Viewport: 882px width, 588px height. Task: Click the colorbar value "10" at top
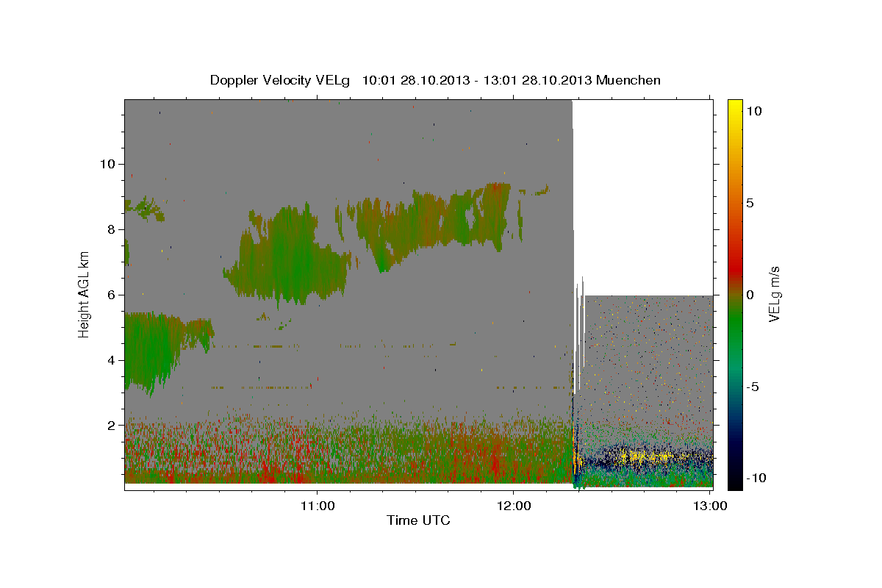[754, 110]
